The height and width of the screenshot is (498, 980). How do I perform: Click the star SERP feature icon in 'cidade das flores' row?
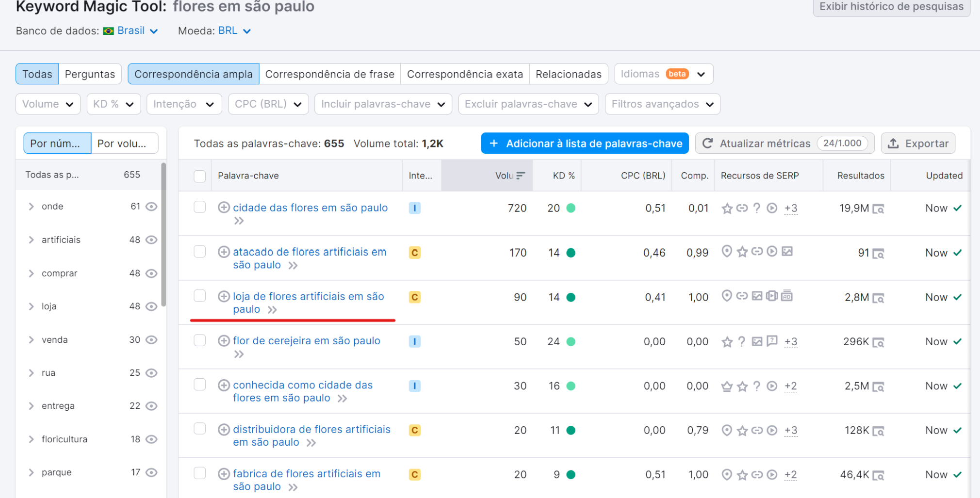(727, 209)
